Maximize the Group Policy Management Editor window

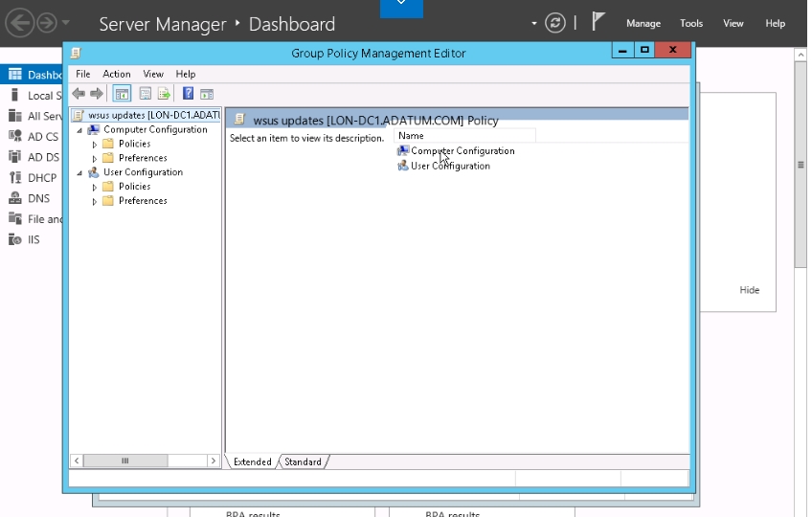coord(644,50)
